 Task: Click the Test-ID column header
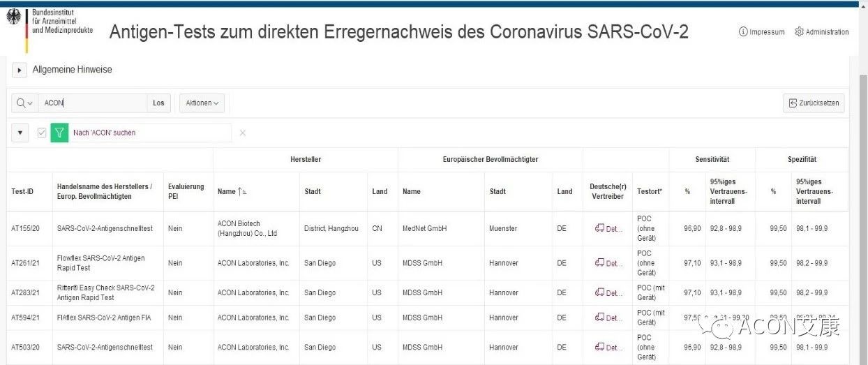click(22, 191)
